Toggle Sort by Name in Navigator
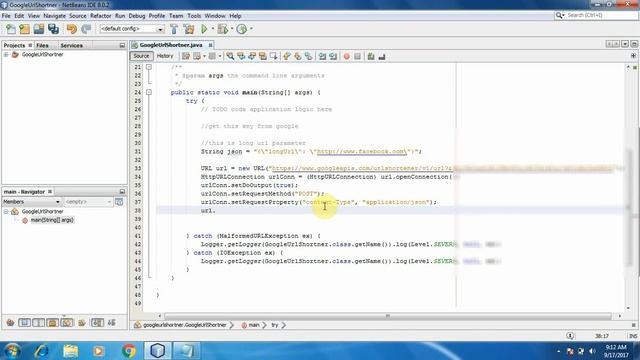 point(97,323)
